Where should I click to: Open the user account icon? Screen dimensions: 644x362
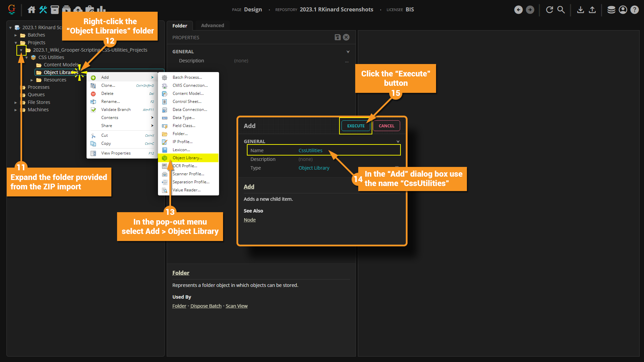pos(623,10)
